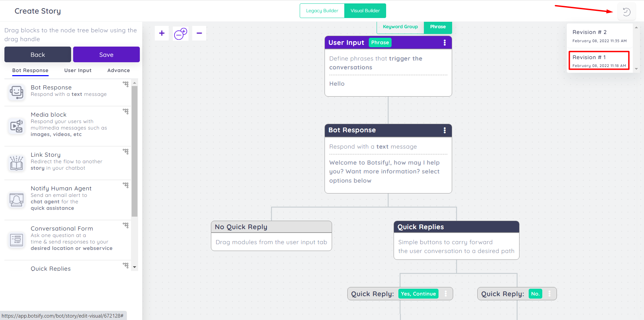
Task: Click the Welcome to Botsify message text
Action: pyautogui.click(x=384, y=172)
